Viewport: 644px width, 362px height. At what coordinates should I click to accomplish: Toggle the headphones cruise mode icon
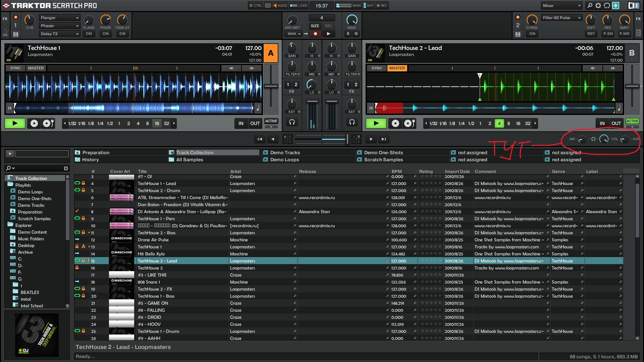click(x=607, y=6)
